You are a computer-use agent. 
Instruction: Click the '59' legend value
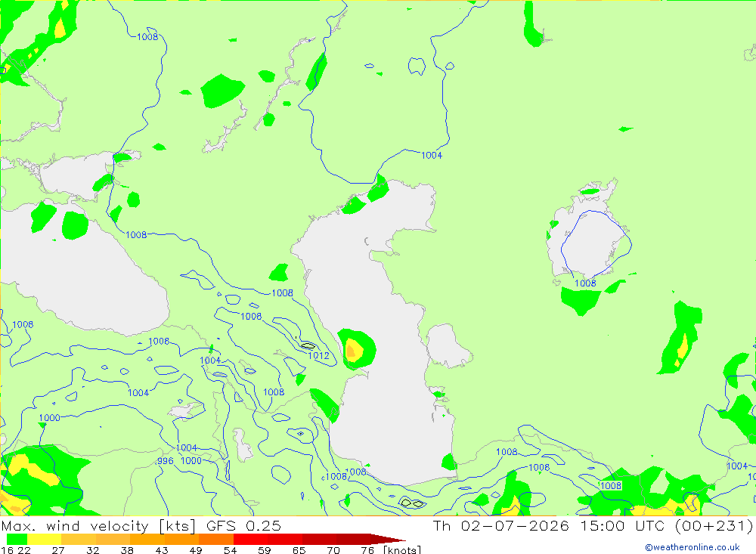tap(265, 549)
